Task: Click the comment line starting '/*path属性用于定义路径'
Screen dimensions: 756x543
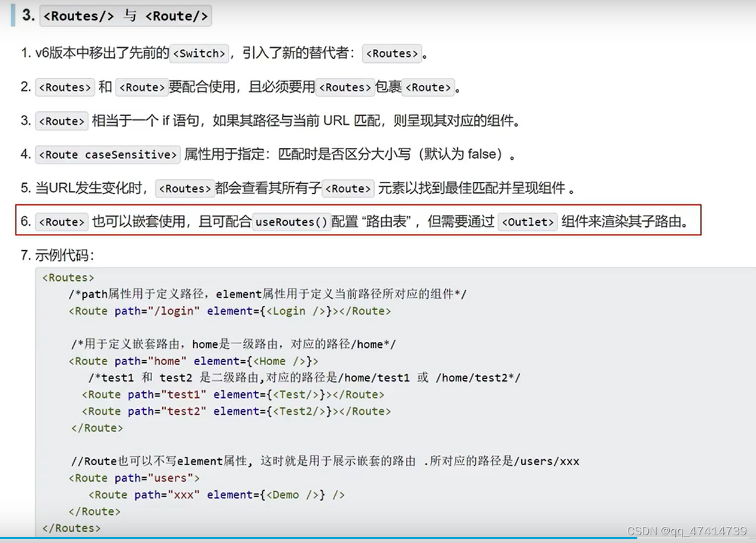Action: [268, 295]
